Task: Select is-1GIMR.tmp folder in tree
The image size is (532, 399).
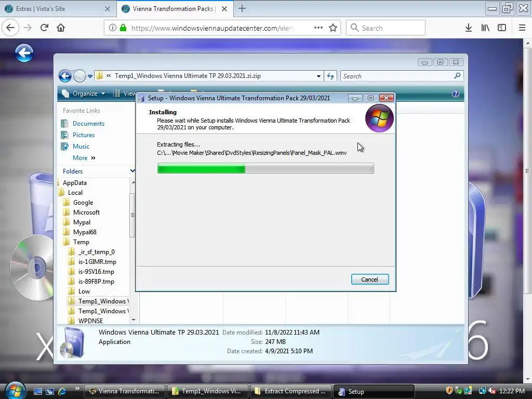Action: point(97,262)
